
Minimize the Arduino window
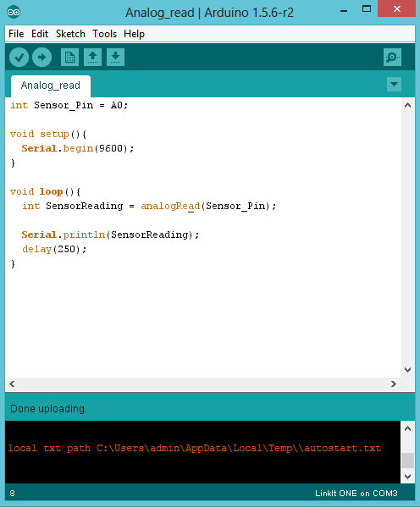click(344, 9)
